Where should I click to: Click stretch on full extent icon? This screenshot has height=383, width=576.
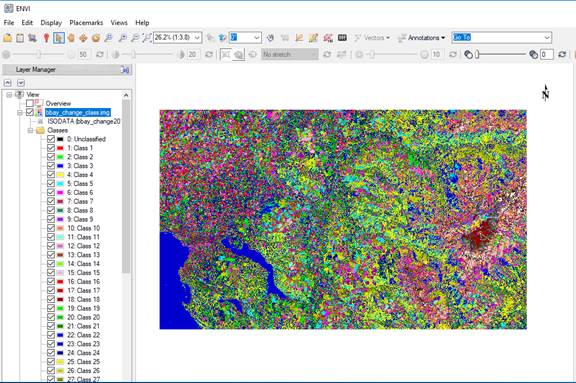[239, 54]
